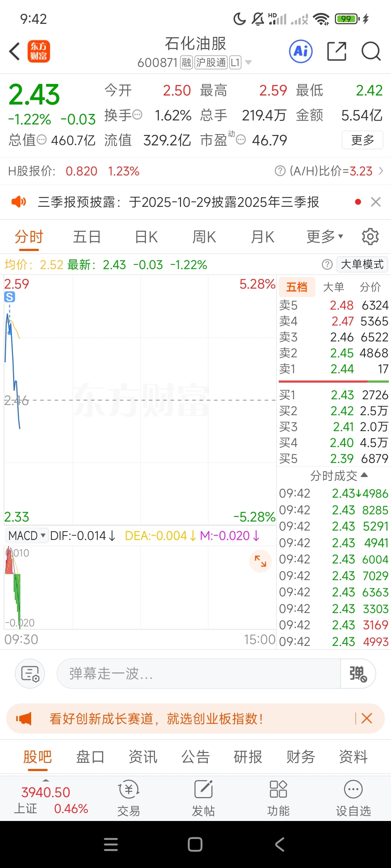The image size is (391, 868).
Task: Open trade (交易) icon
Action: point(129,798)
